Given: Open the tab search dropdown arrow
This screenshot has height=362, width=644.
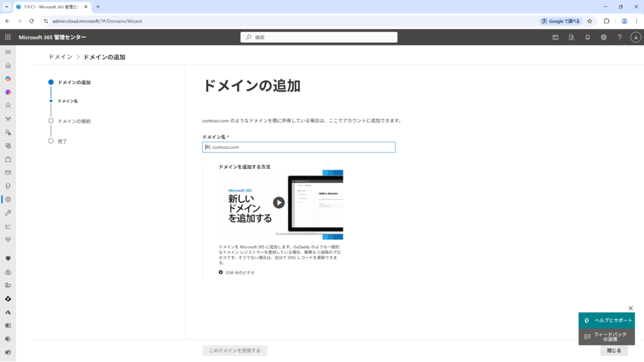Looking at the screenshot, I should (x=6, y=6).
